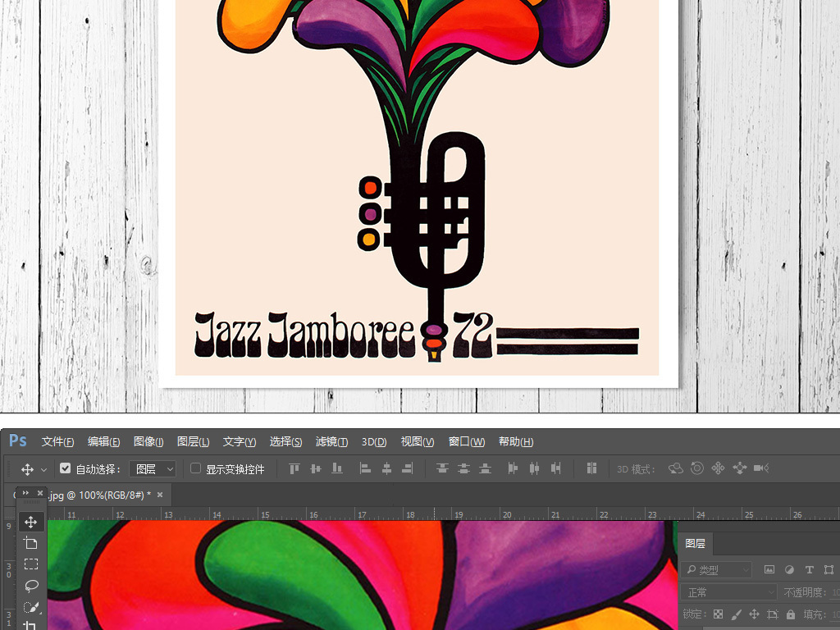Open the 类型 layer filter dropdown

point(717,570)
